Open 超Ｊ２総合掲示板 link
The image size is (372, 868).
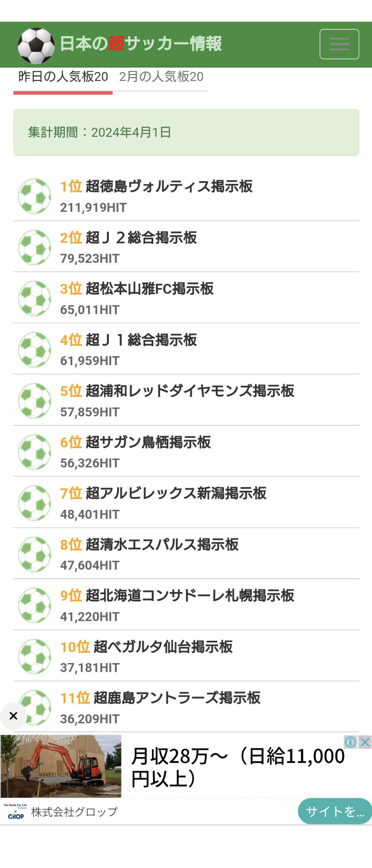141,238
